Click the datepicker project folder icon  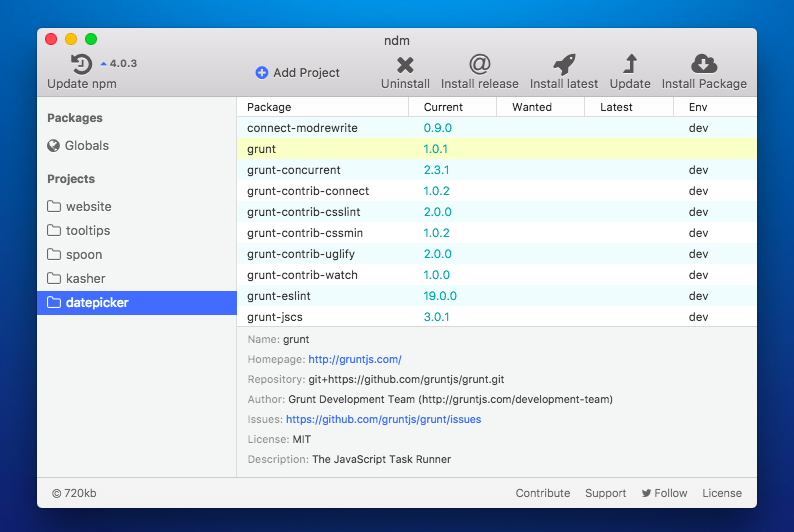coord(54,303)
